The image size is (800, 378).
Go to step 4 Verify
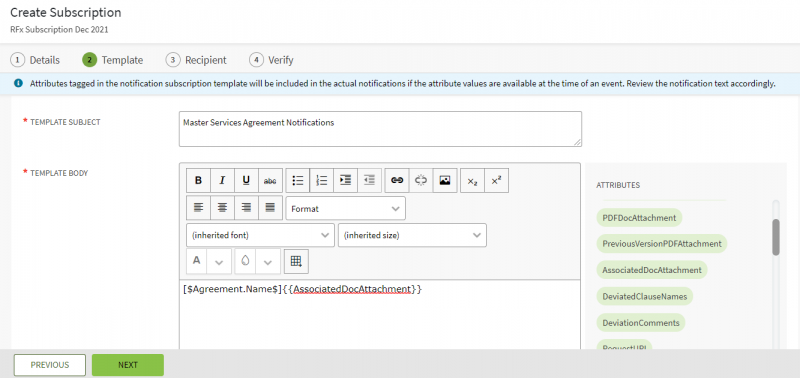[x=271, y=60]
